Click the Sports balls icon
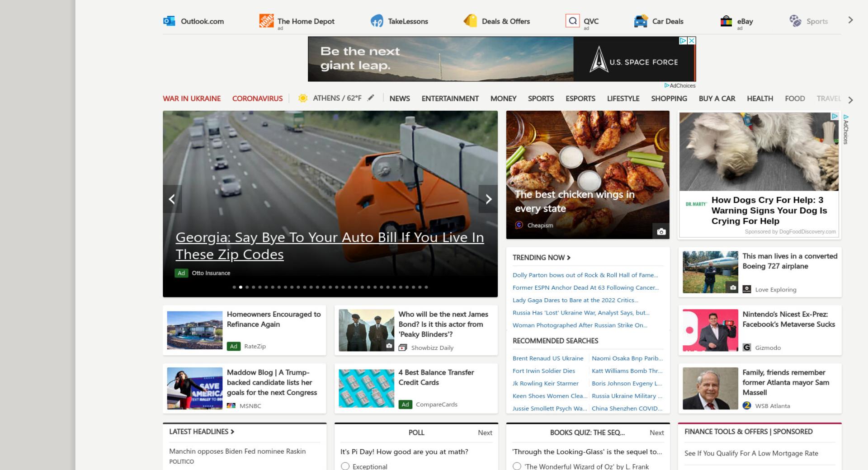Screen dimensions: 868x470 click(795, 21)
